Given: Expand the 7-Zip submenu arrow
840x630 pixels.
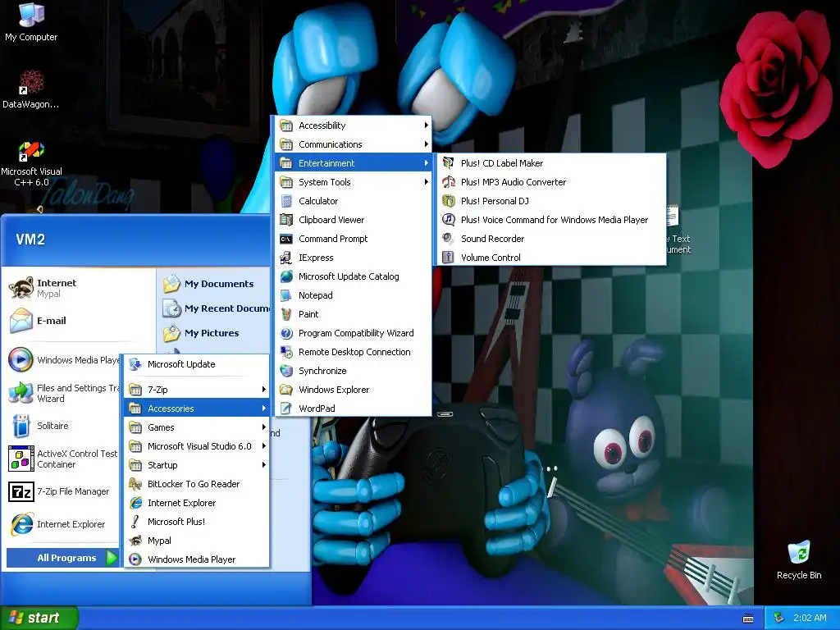Looking at the screenshot, I should (264, 390).
